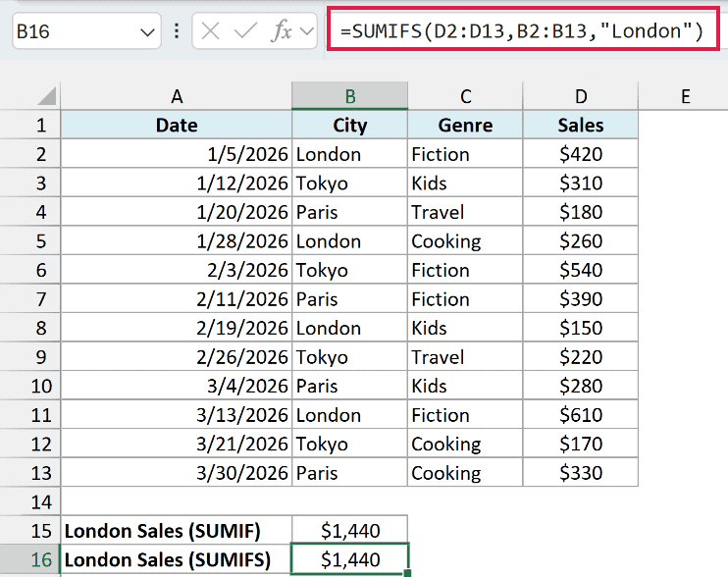728x577 pixels.
Task: Select row 5 header
Action: [x=30, y=241]
